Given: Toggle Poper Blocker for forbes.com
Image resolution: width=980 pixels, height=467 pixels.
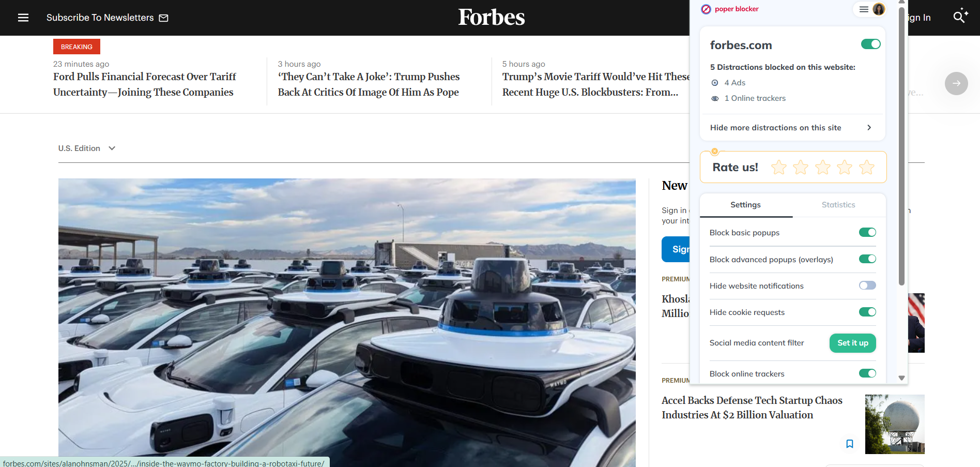Looking at the screenshot, I should pyautogui.click(x=871, y=44).
